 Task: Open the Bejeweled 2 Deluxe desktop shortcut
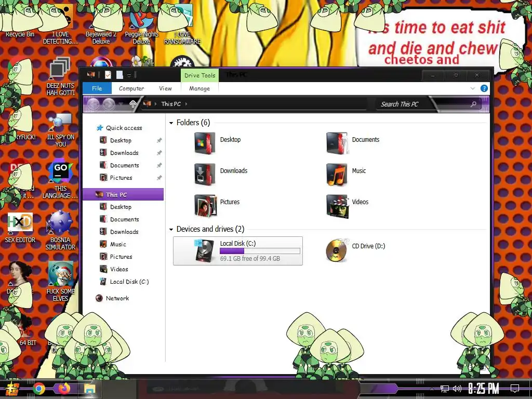point(101,25)
